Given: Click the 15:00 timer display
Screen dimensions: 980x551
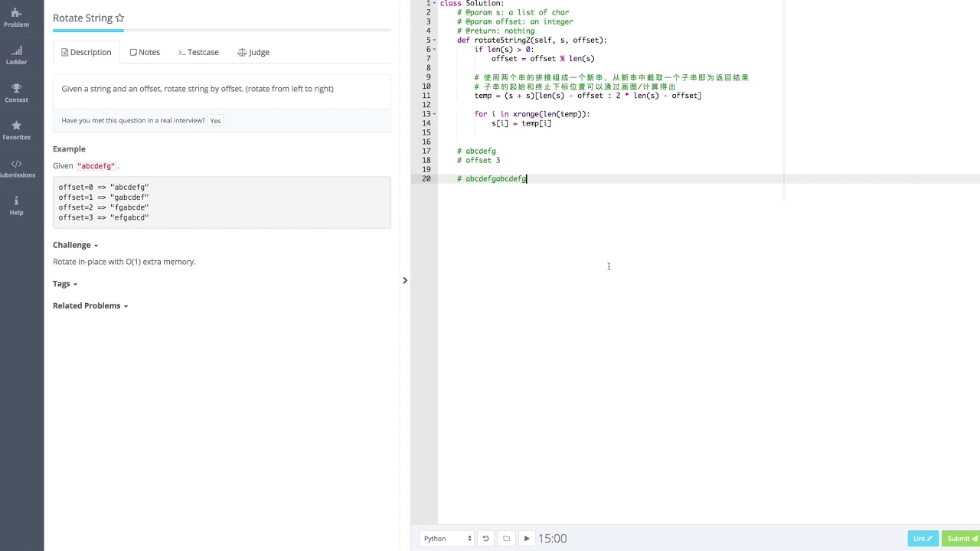Looking at the screenshot, I should (552, 539).
